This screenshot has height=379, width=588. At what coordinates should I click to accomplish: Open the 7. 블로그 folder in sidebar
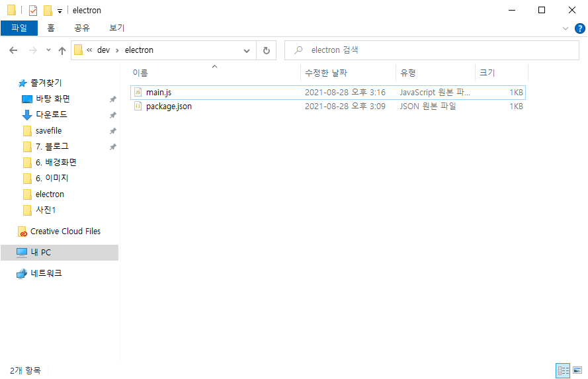[52, 147]
